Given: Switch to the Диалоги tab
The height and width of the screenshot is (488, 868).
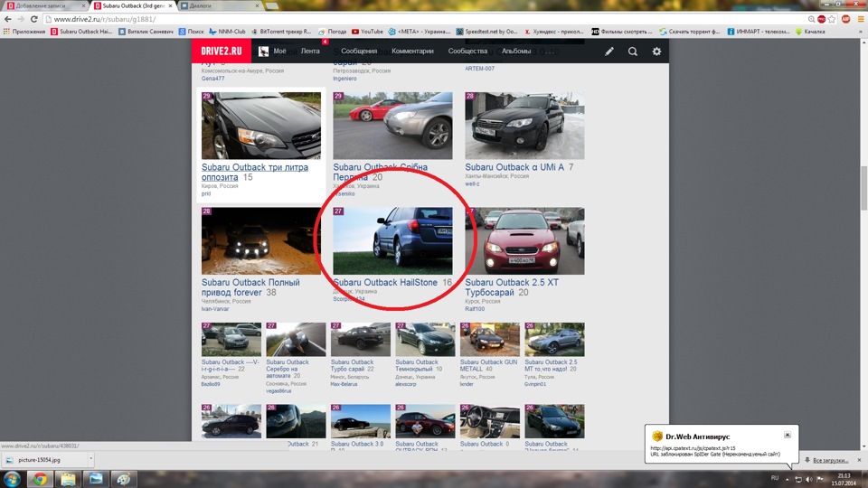Looking at the screenshot, I should tap(220, 5).
